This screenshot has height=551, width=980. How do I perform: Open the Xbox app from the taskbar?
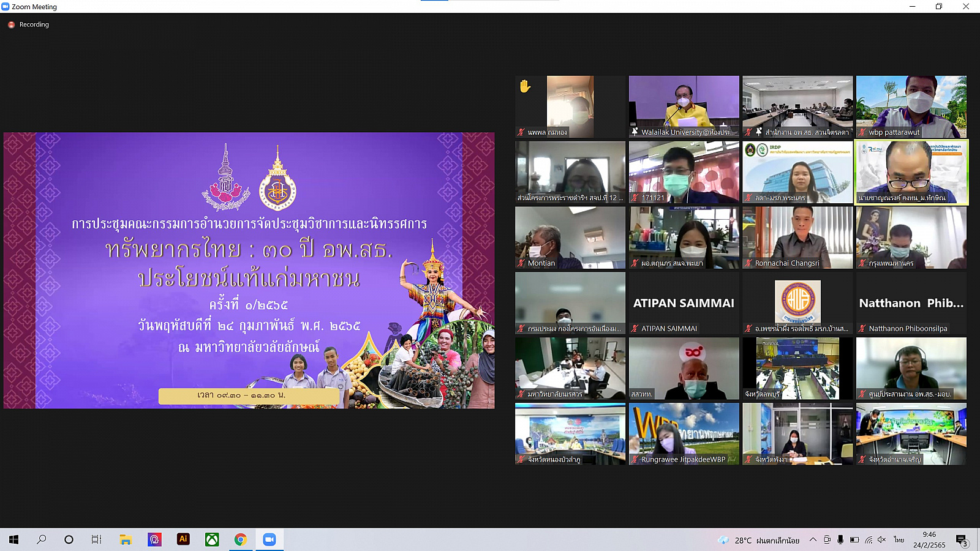[x=212, y=539]
